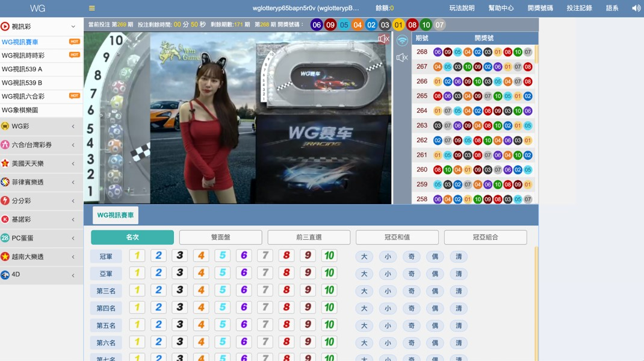The width and height of the screenshot is (644, 361).
Task: Toggle the header speaker sound icon
Action: click(x=636, y=8)
